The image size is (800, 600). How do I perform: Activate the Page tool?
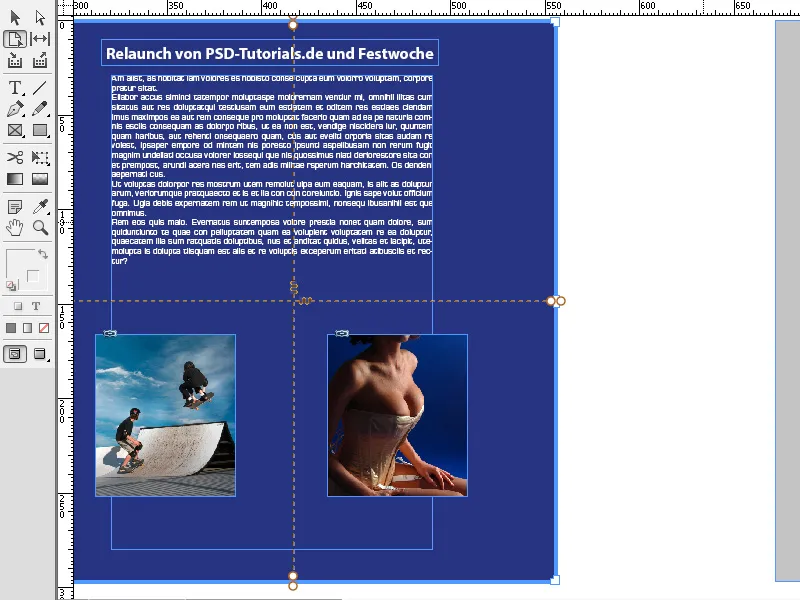(x=15, y=39)
